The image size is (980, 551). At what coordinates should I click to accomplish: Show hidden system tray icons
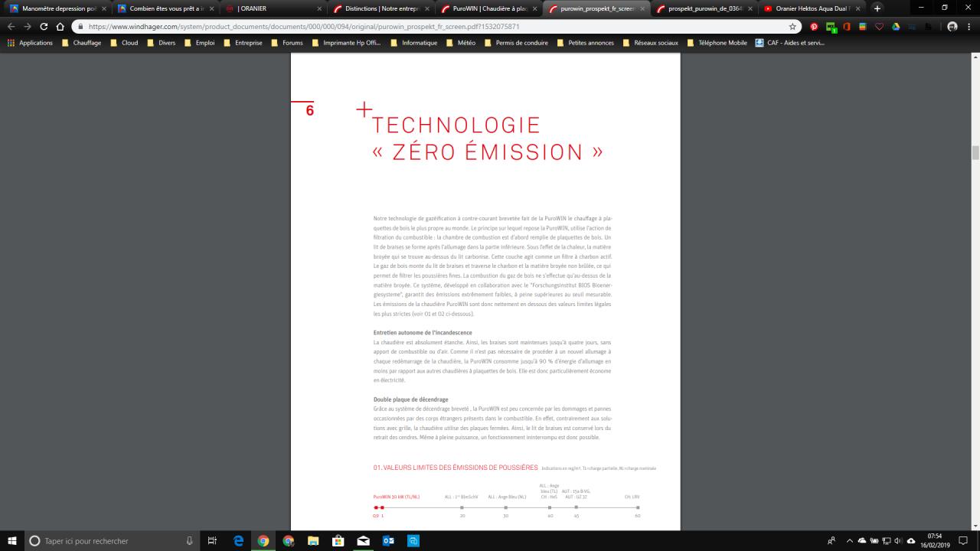849,540
